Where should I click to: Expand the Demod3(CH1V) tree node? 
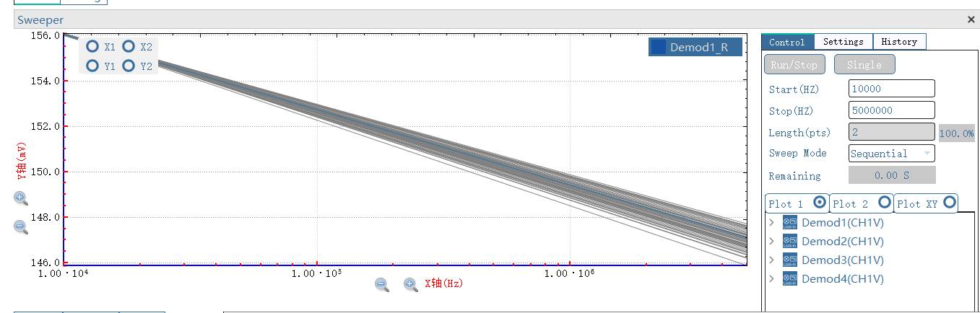point(771,260)
